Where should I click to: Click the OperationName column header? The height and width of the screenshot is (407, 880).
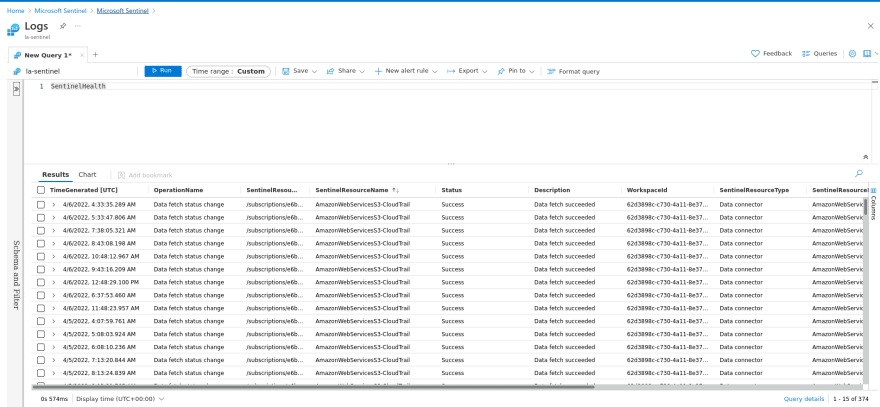[x=178, y=190]
